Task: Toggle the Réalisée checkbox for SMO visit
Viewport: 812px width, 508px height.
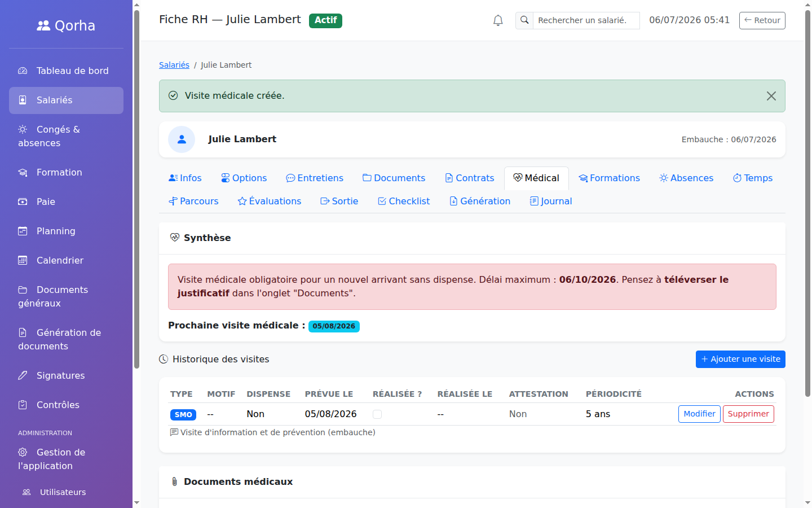Action: (377, 414)
